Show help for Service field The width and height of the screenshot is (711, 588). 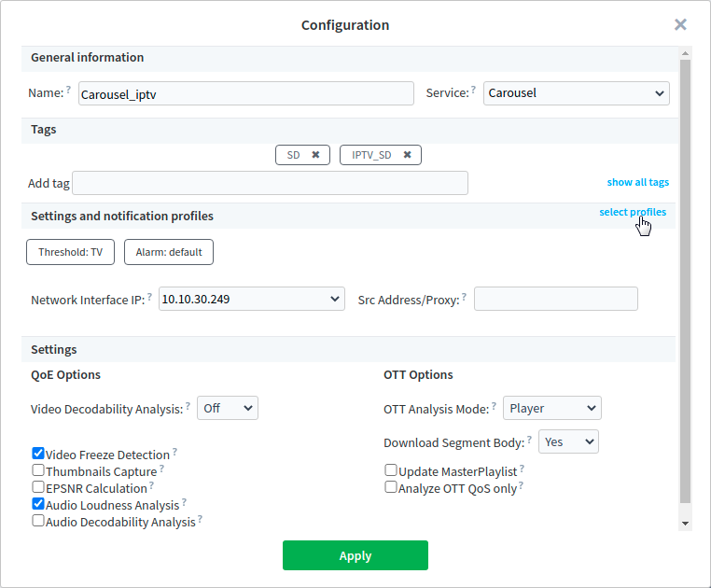[x=473, y=89]
